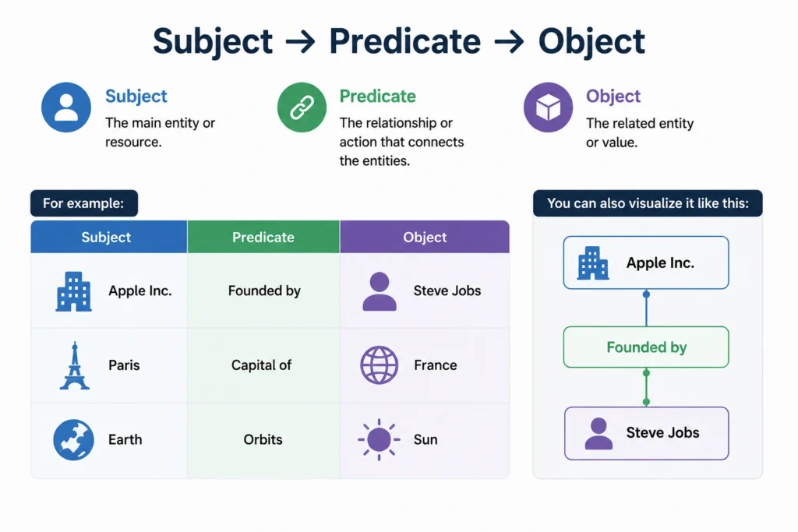The image size is (798, 532).
Task: Click the You can also visualize it like this banner
Action: coord(648,203)
